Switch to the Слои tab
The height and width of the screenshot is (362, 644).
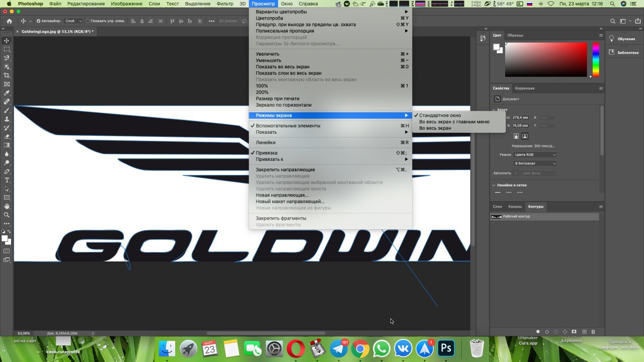497,207
